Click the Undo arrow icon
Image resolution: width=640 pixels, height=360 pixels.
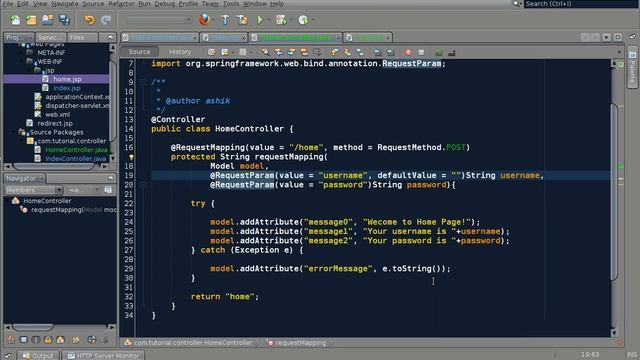89,20
